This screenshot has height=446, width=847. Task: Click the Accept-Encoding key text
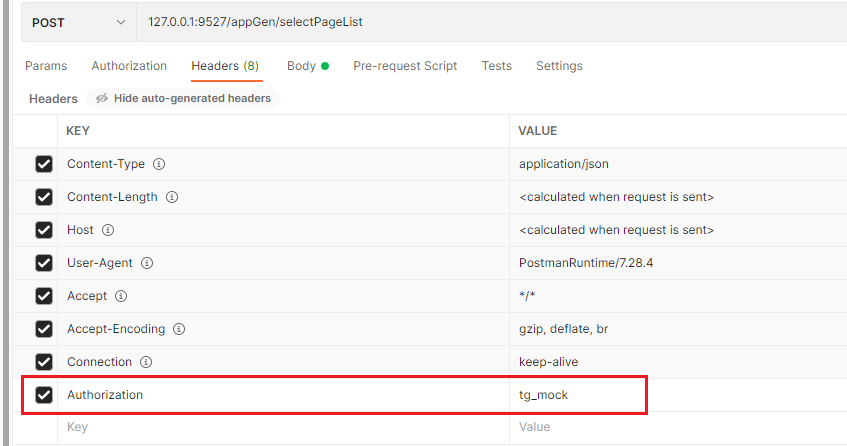pyautogui.click(x=116, y=329)
